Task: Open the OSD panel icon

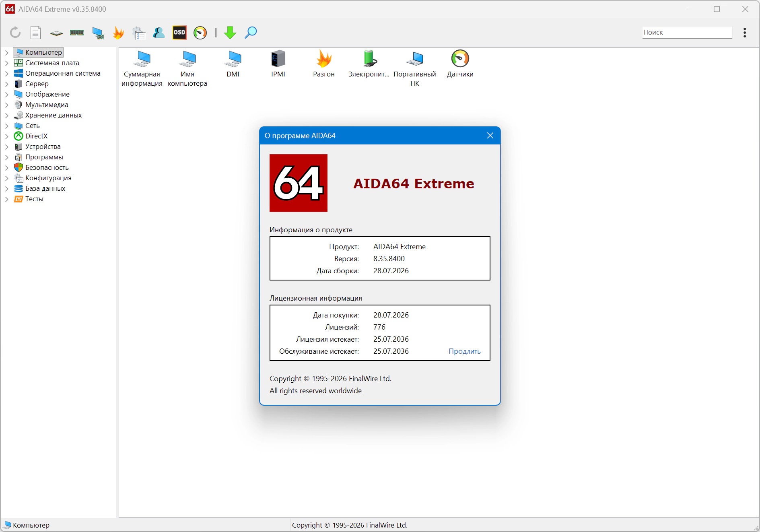Action: pos(179,33)
